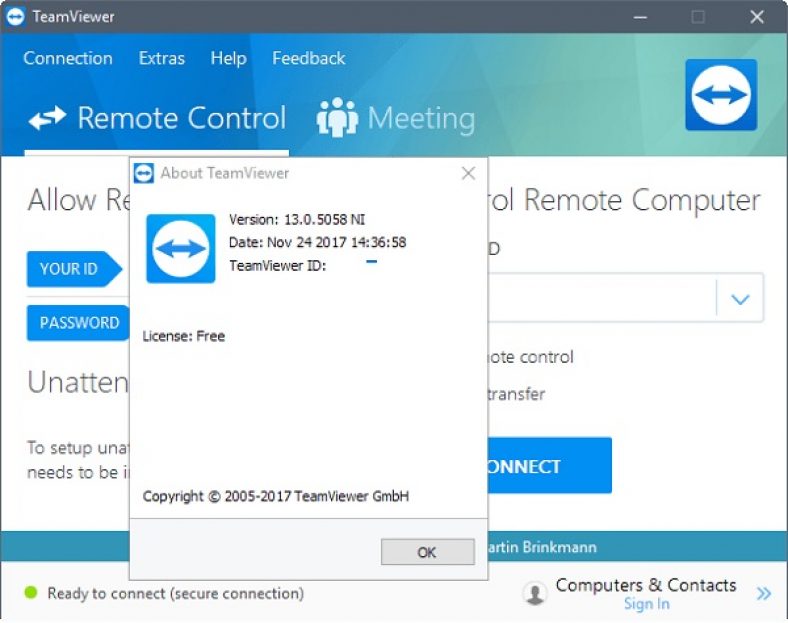Click the user avatar beside Computers & Contacts
788x623 pixels.
pos(535,593)
